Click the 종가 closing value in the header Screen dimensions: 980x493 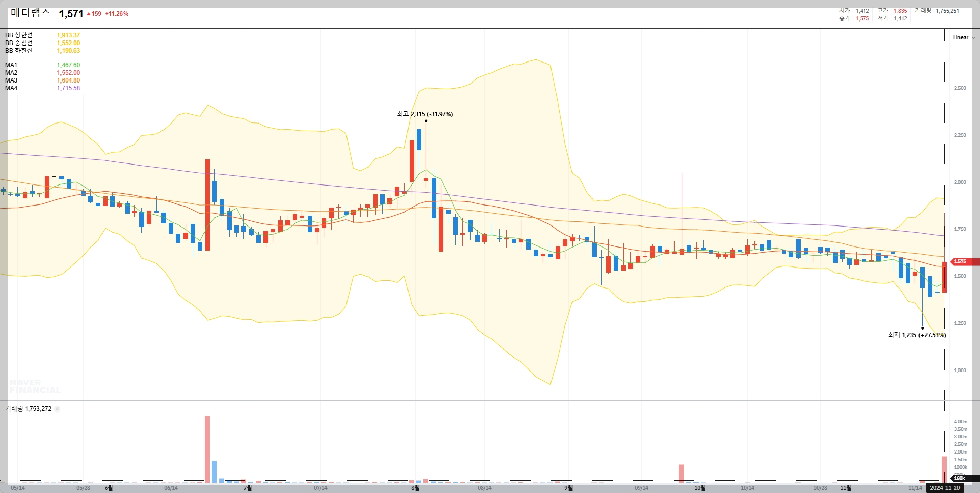[862, 18]
